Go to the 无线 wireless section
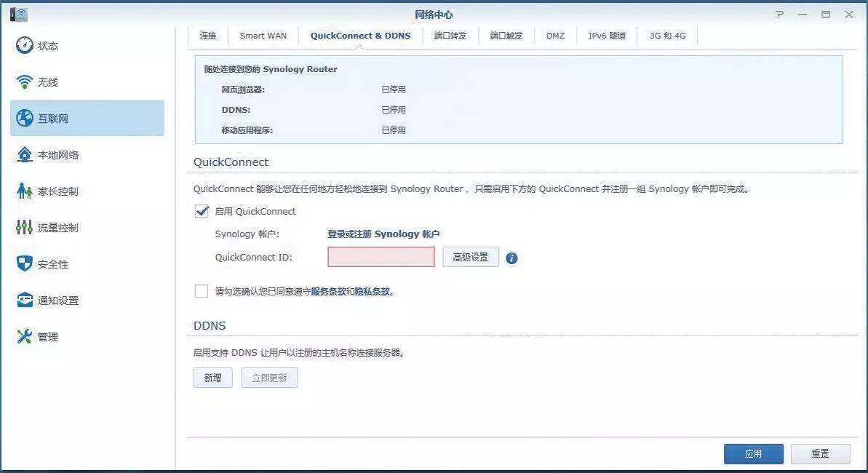Image resolution: width=868 pixels, height=473 pixels. tap(87, 82)
